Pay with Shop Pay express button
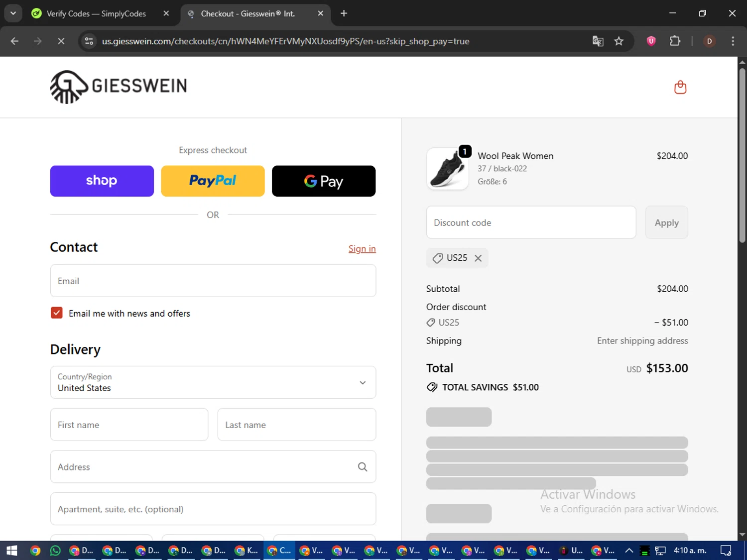 point(102,181)
